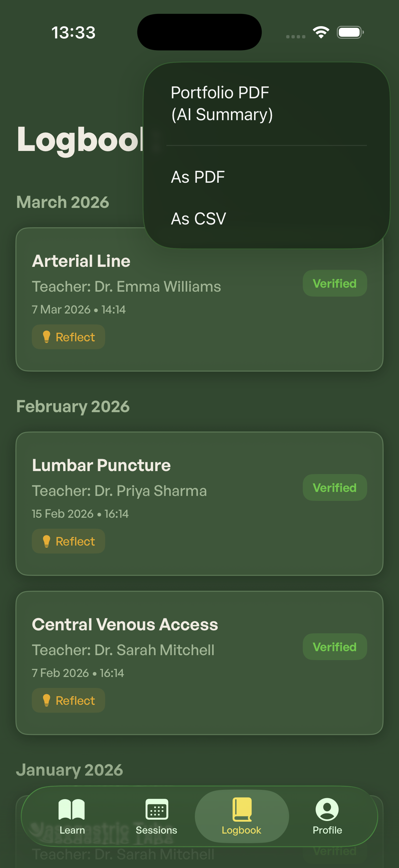
Task: Open the Sessions calendar icon
Action: [x=156, y=809]
